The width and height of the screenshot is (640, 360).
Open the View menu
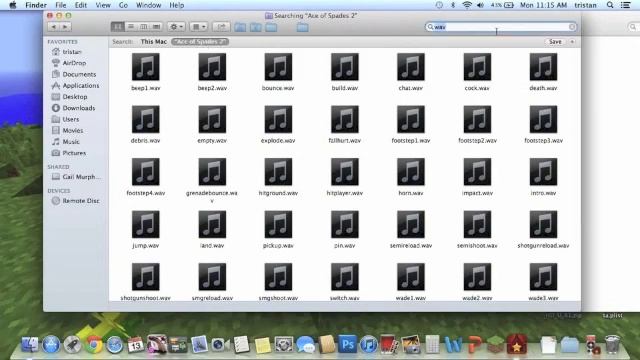tap(103, 5)
